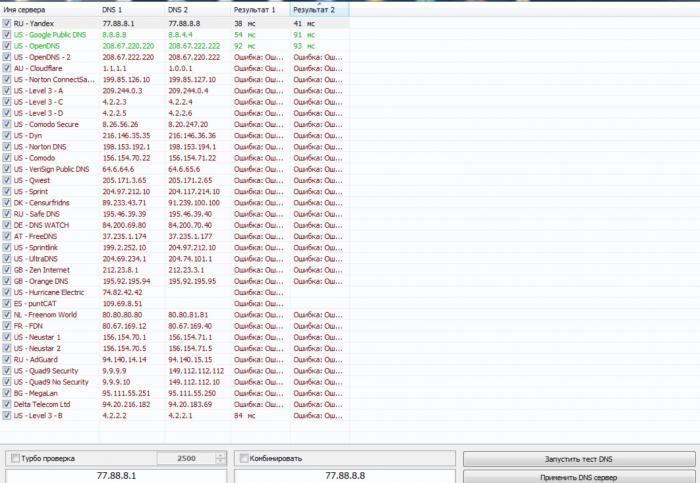
Task: Uncheck the US - Level 3 - B checkbox
Action: tap(7, 415)
